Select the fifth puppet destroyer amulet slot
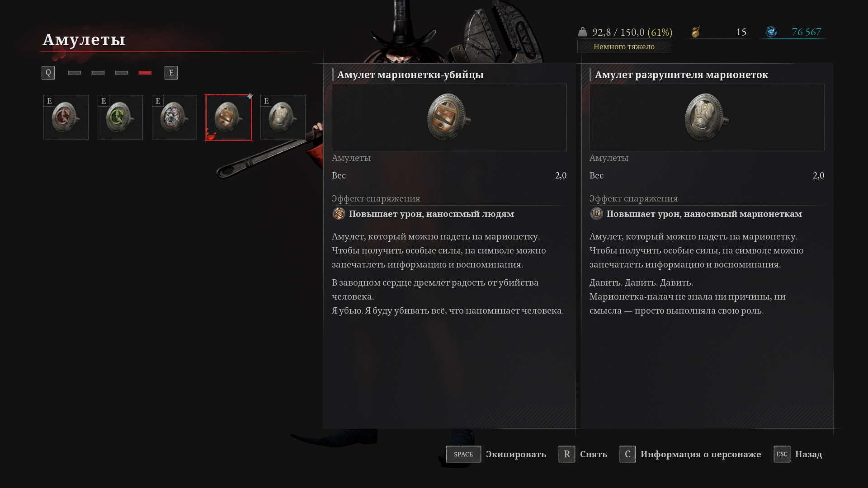Image resolution: width=868 pixels, height=488 pixels. [x=283, y=117]
